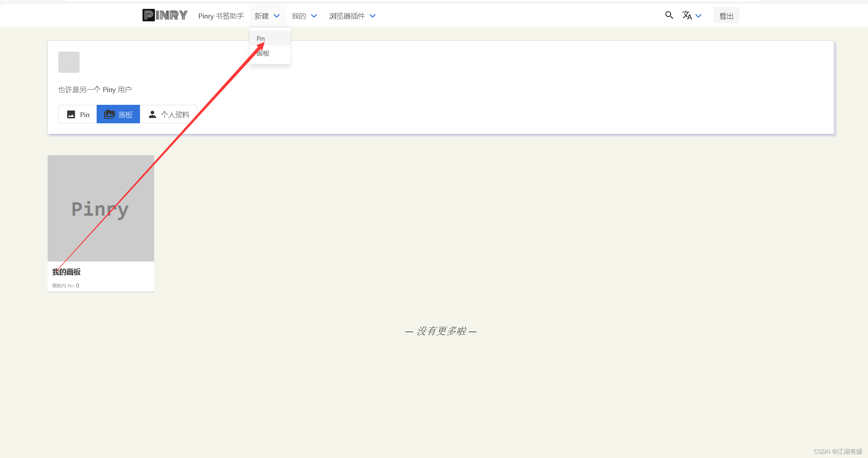Click the language translate icon
Viewport: 868px width, 458px height.
[687, 16]
